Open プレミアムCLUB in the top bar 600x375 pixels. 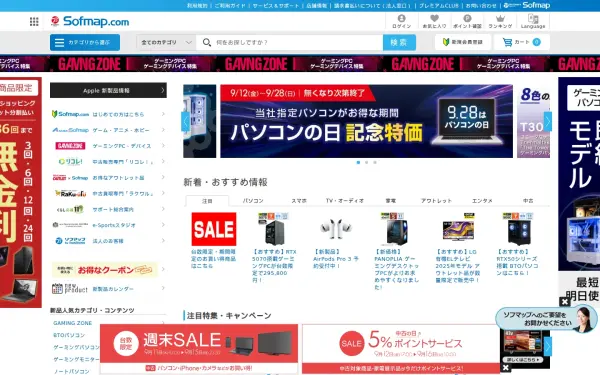[439, 5]
